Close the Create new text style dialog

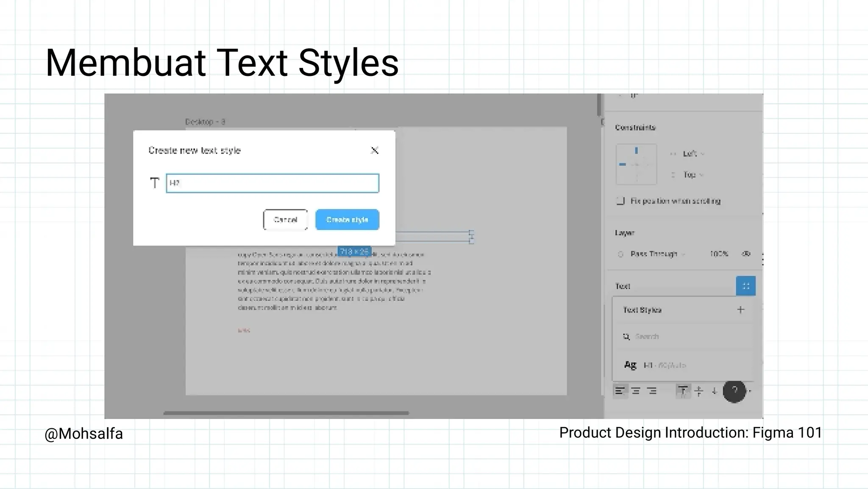point(375,150)
